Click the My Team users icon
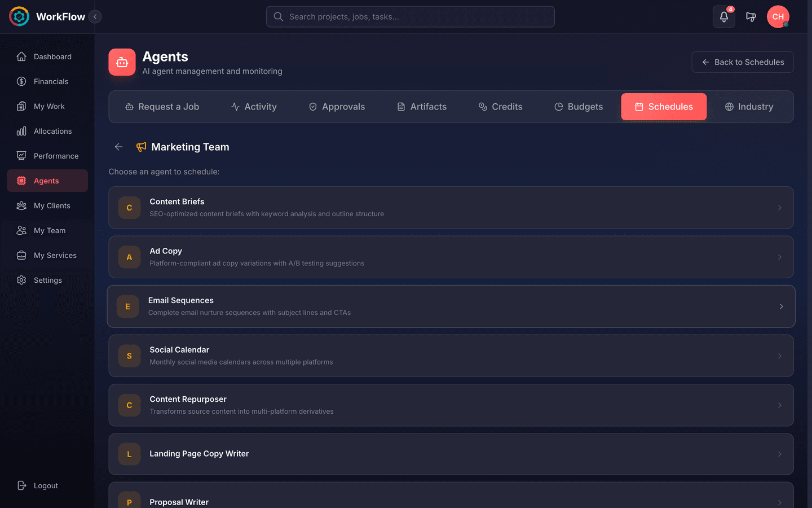Screen dimensions: 812x508 tap(21, 230)
